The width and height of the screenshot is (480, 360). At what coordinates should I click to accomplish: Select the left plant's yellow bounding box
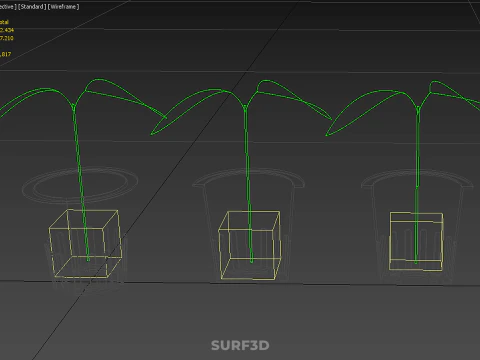tap(85, 244)
